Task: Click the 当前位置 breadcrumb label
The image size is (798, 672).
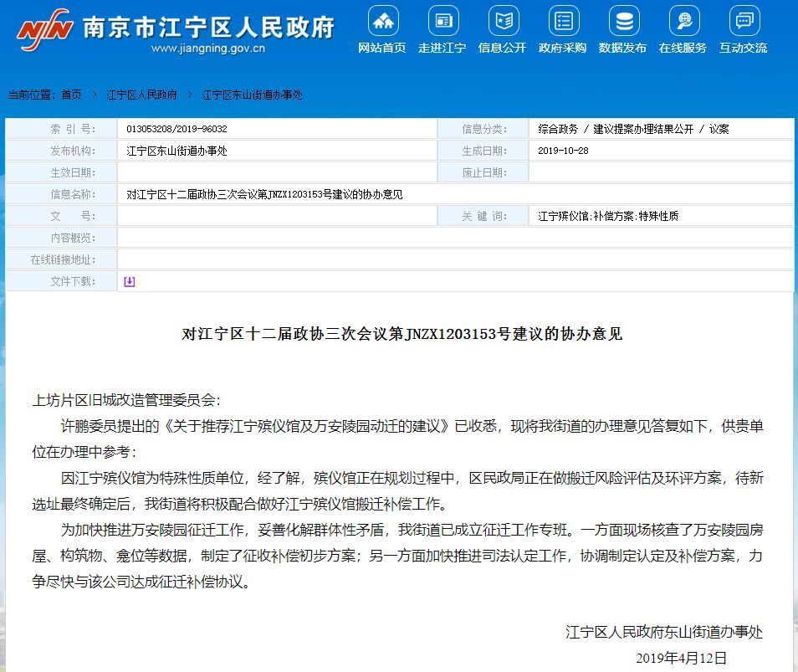Action: [x=32, y=95]
